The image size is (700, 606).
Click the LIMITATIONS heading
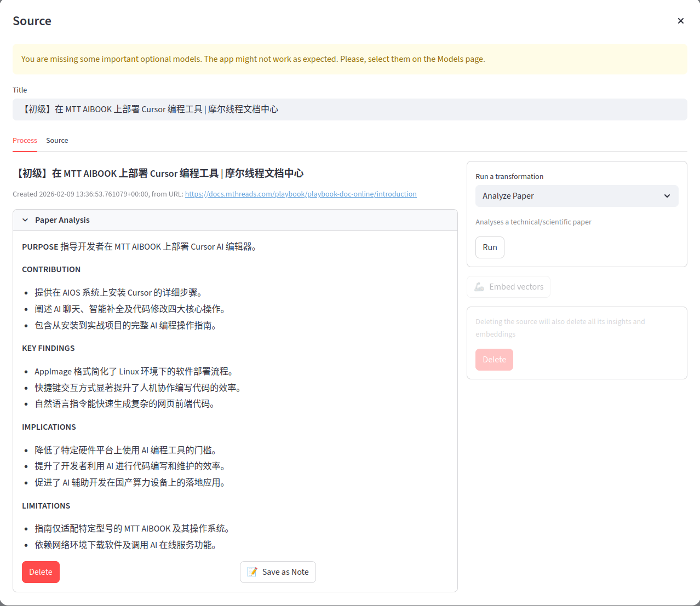[46, 506]
